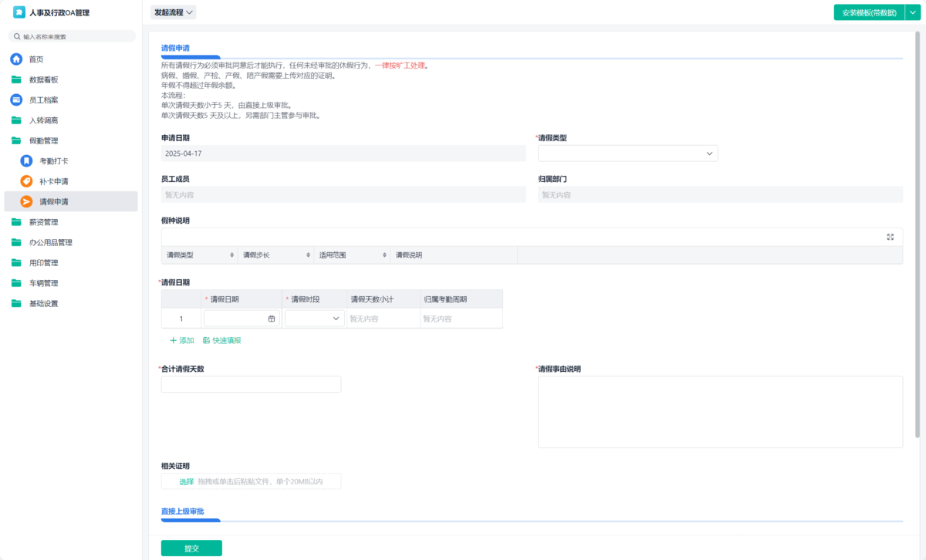926x560 pixels.
Task: Open the calendar icon in 请假日期 cell
Action: pyautogui.click(x=272, y=319)
